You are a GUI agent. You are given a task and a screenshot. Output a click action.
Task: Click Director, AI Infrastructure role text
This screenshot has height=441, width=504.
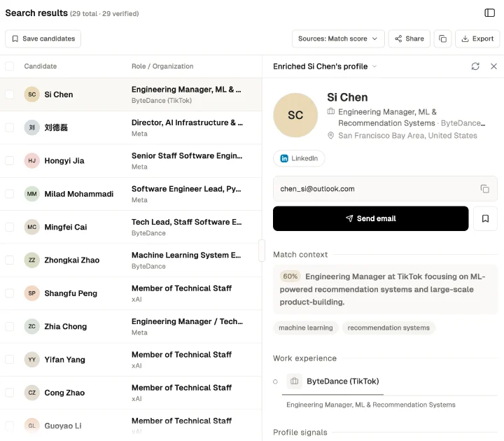[187, 122]
